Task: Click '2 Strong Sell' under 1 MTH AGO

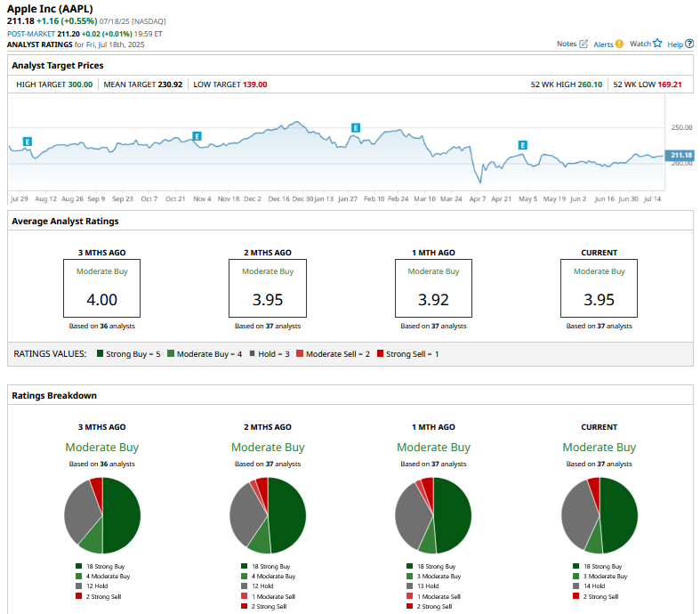Action: (x=434, y=606)
